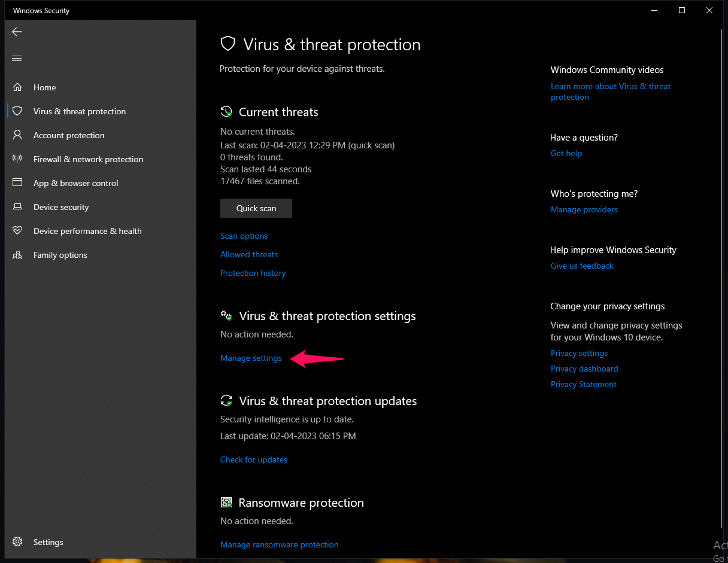Click the large shield icon in page title
The image size is (728, 563).
[x=227, y=44]
